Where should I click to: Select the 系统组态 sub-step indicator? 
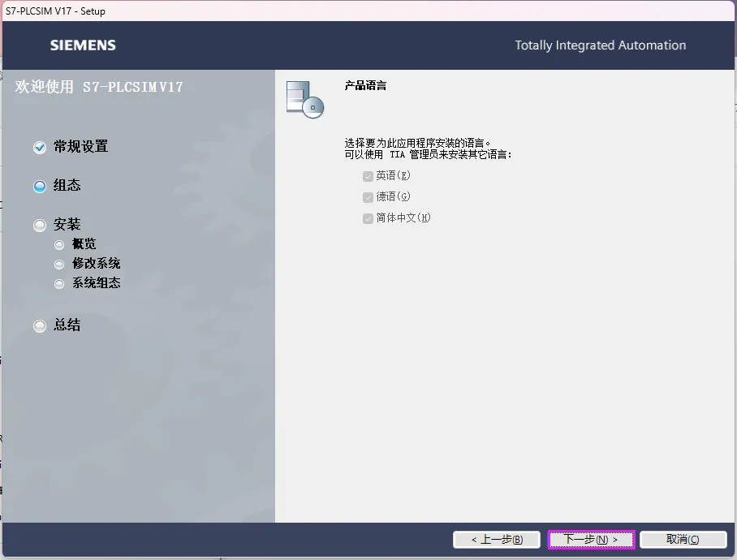click(59, 284)
